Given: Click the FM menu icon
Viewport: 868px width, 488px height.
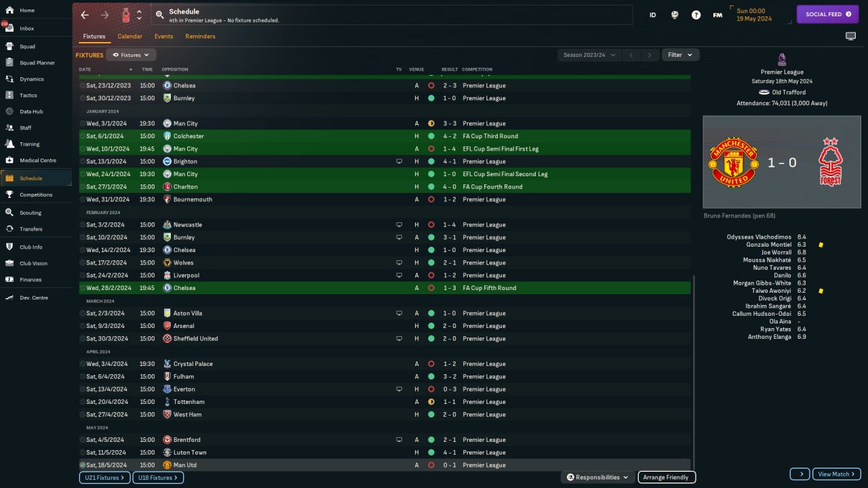Looking at the screenshot, I should pyautogui.click(x=717, y=15).
